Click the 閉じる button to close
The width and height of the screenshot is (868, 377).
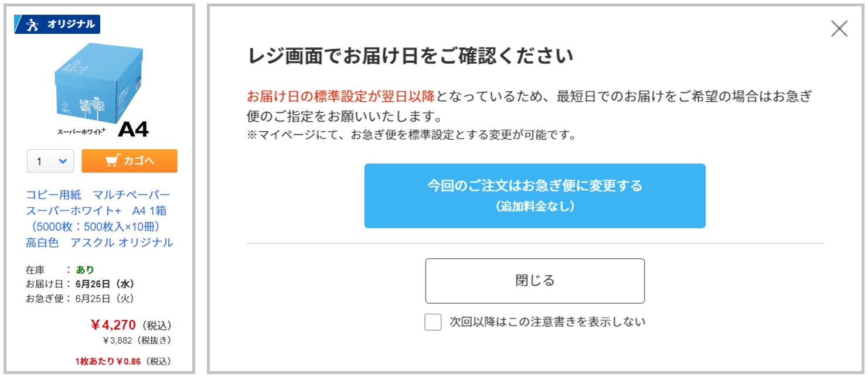point(535,281)
